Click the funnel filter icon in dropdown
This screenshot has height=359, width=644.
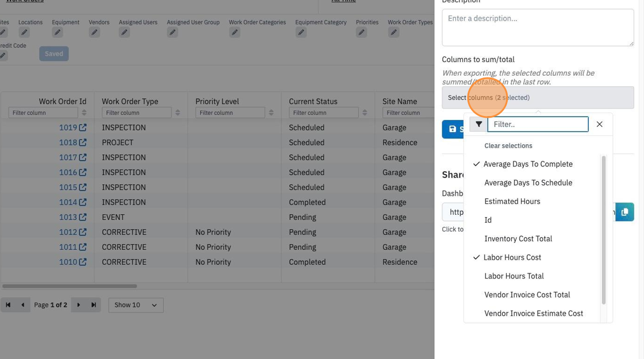tap(478, 124)
